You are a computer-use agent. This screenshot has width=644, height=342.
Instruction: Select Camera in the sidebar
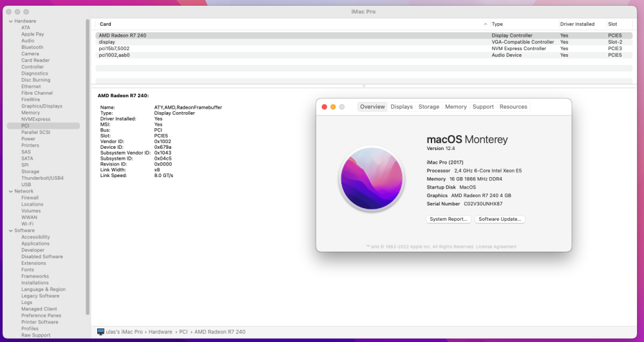pyautogui.click(x=30, y=54)
